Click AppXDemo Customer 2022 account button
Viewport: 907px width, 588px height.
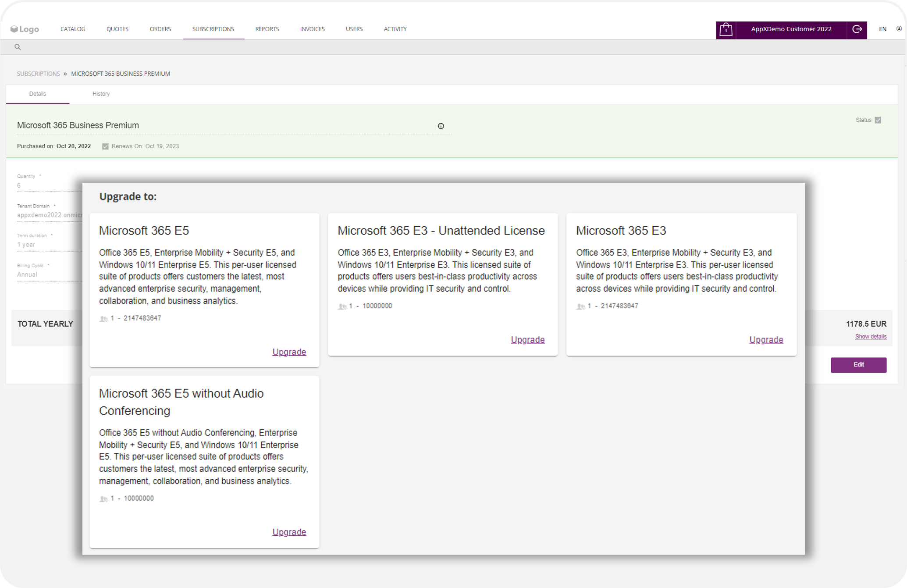tap(791, 29)
